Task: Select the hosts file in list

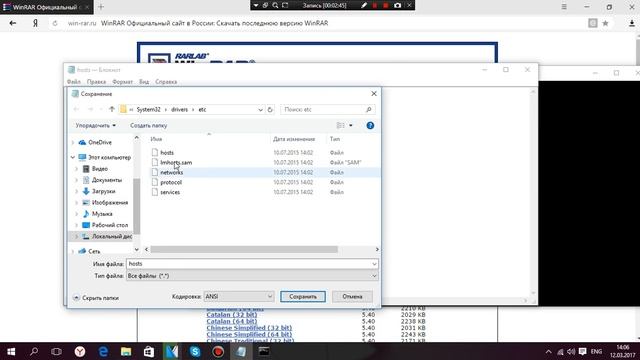Action: [167, 153]
